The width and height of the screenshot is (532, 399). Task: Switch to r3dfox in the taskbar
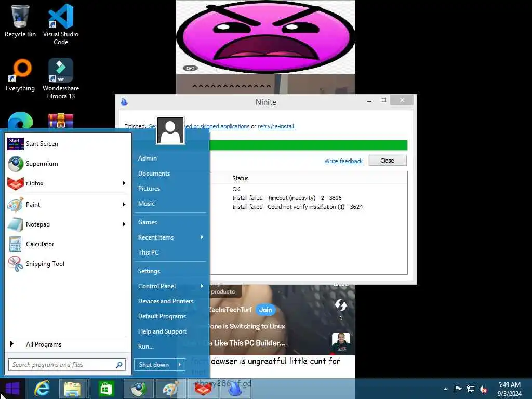pyautogui.click(x=203, y=389)
